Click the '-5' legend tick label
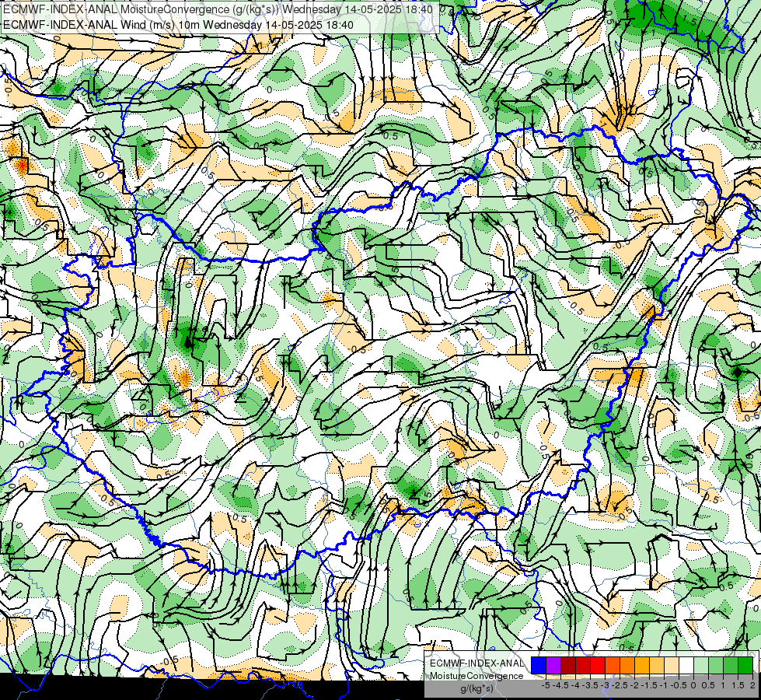761x700 pixels. [x=546, y=685]
